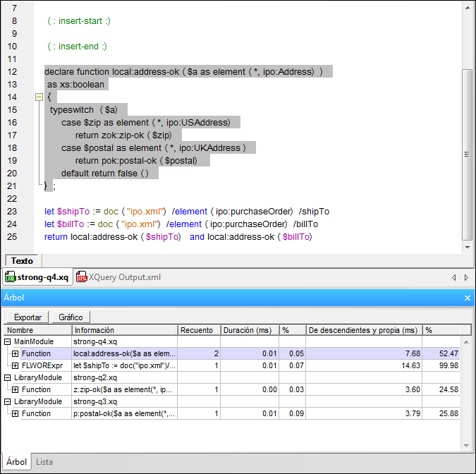This screenshot has width=476, height=474.
Task: Open the Gráfico view button
Action: coord(71,317)
